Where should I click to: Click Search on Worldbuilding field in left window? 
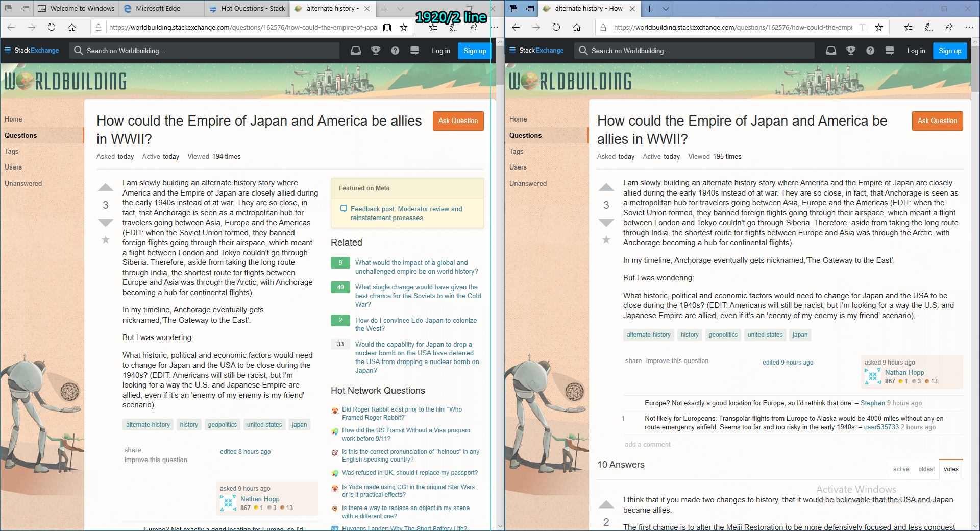pyautogui.click(x=205, y=51)
